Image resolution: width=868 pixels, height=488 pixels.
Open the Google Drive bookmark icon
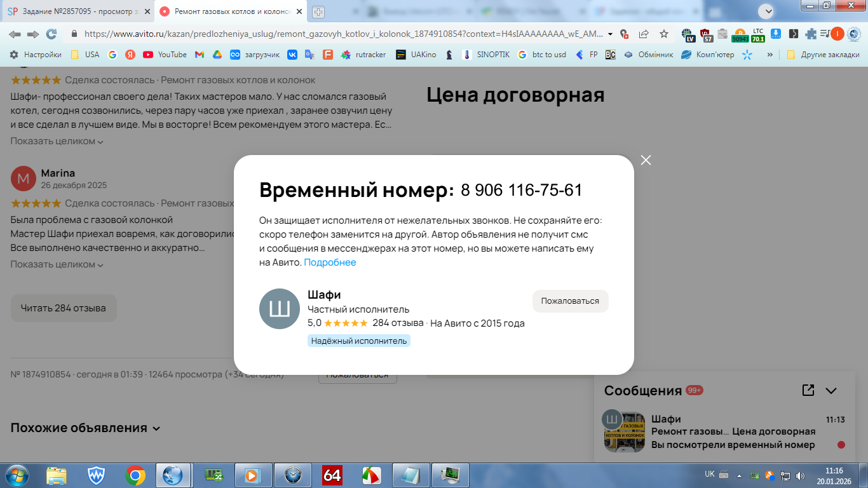(x=217, y=55)
